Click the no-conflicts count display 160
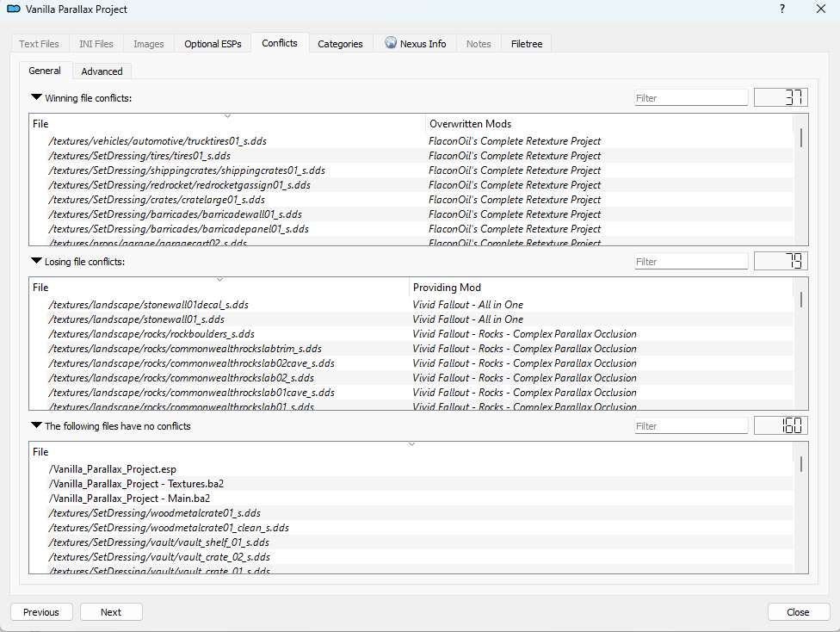The height and width of the screenshot is (632, 840). [x=781, y=425]
